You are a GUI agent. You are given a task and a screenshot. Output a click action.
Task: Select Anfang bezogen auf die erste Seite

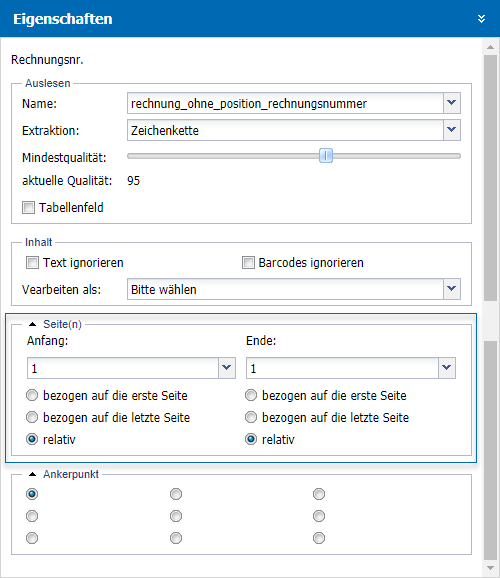click(x=32, y=395)
